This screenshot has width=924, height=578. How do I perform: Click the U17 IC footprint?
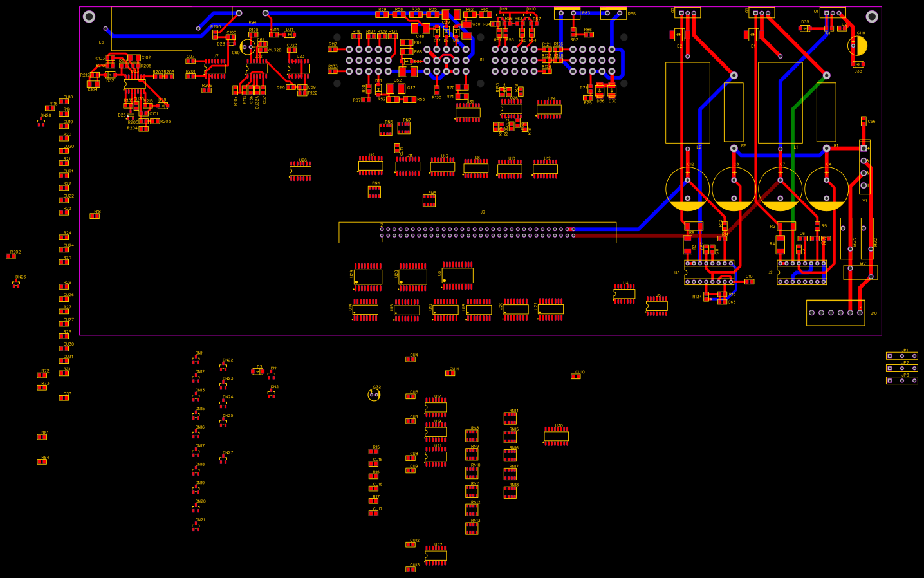pos(436,407)
